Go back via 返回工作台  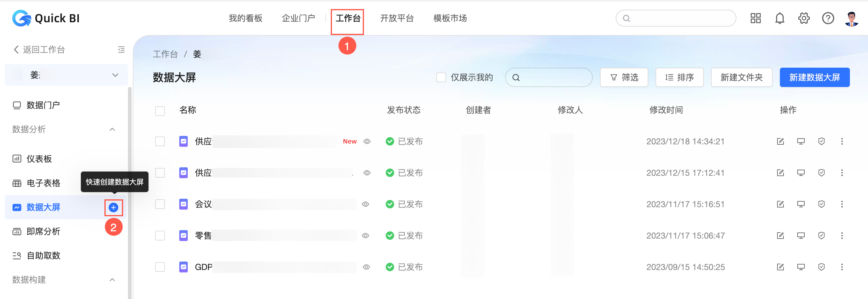pyautogui.click(x=39, y=50)
